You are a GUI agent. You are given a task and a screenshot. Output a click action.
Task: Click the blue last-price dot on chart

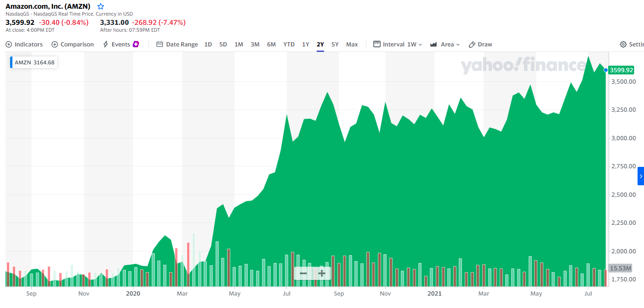coord(605,70)
